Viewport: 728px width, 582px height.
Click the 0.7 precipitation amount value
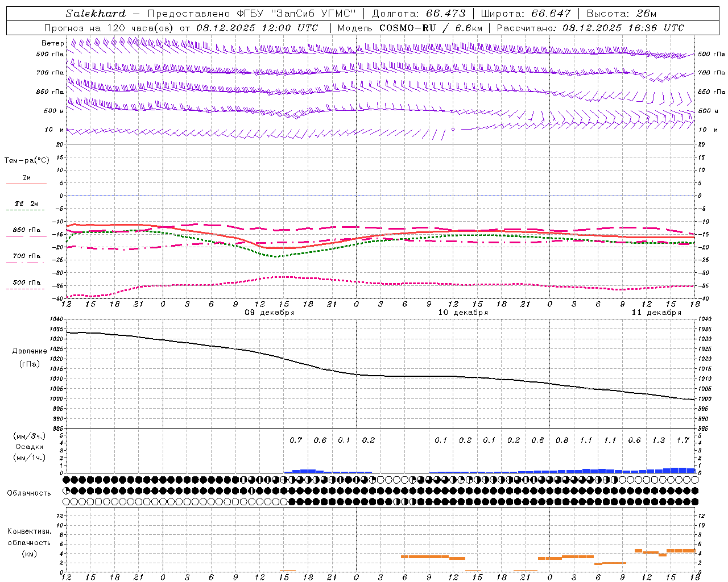point(296,440)
